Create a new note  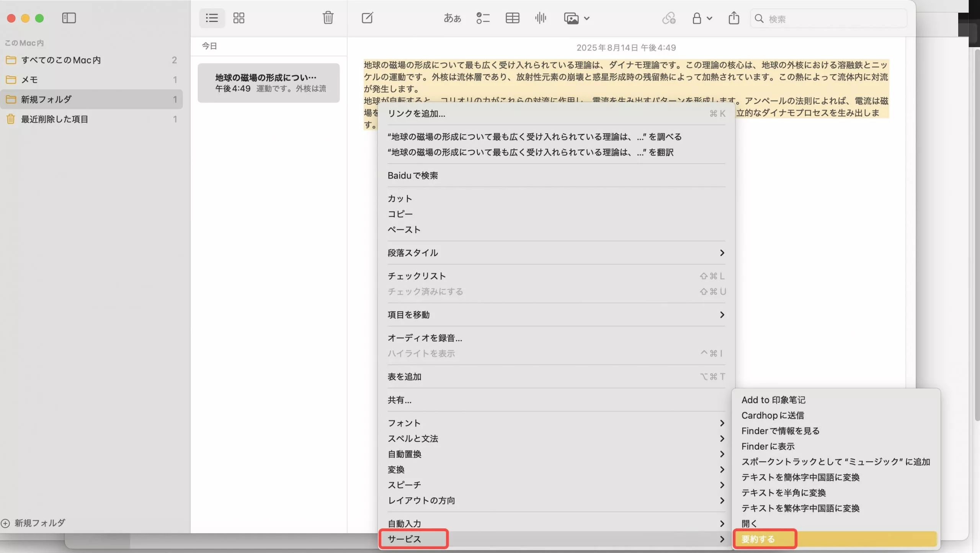point(367,18)
